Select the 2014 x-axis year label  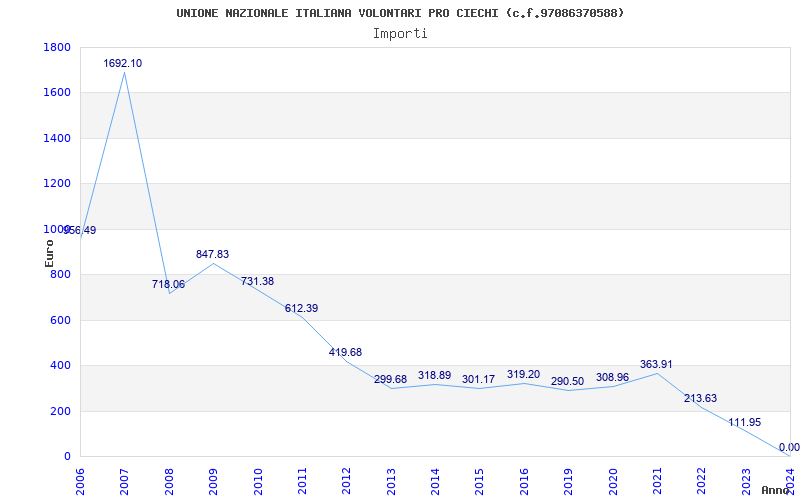(435, 481)
